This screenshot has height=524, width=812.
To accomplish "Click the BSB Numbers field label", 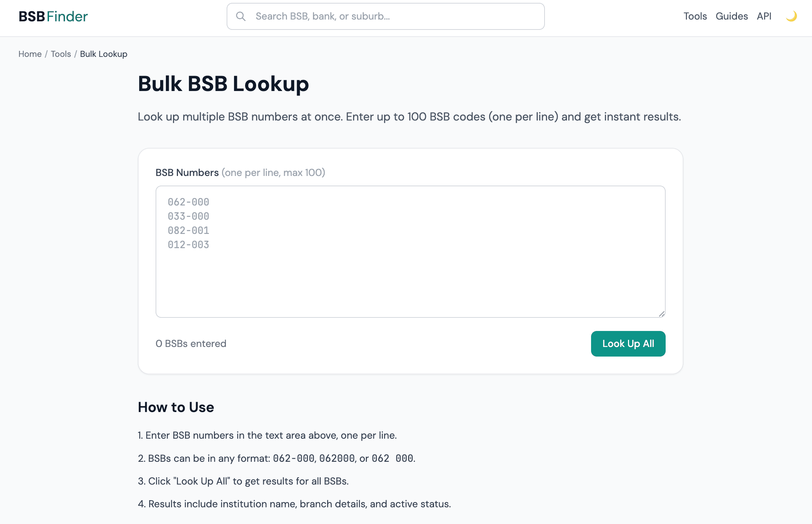I will 187,172.
